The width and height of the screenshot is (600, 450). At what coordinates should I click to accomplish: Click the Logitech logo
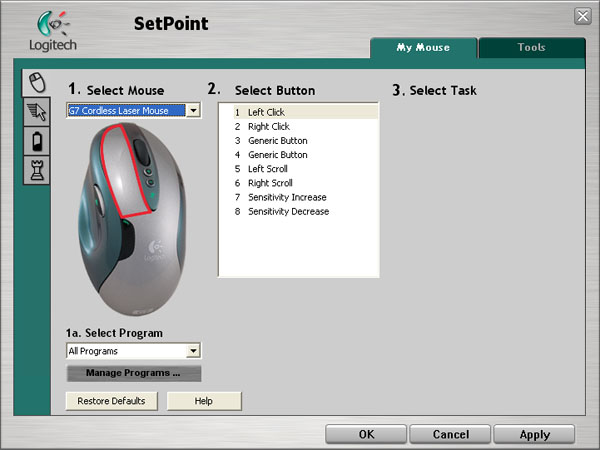tap(53, 32)
